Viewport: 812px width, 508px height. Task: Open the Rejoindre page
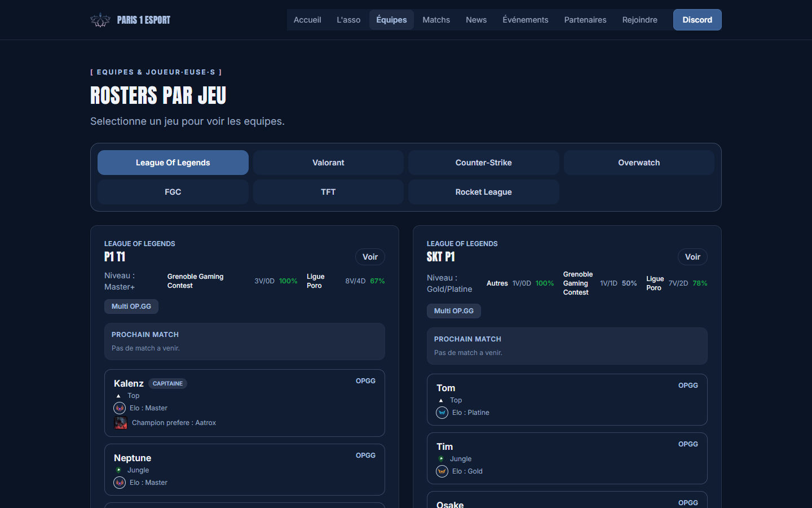click(x=640, y=20)
